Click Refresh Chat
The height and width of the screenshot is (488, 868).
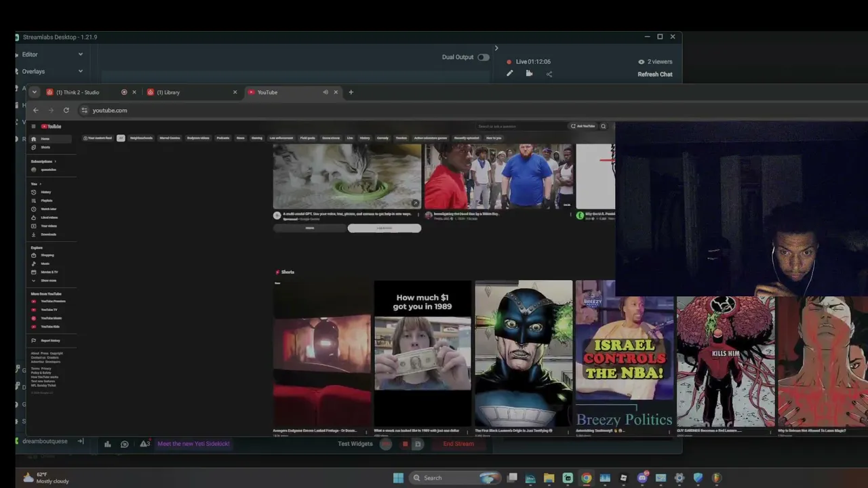click(x=655, y=75)
